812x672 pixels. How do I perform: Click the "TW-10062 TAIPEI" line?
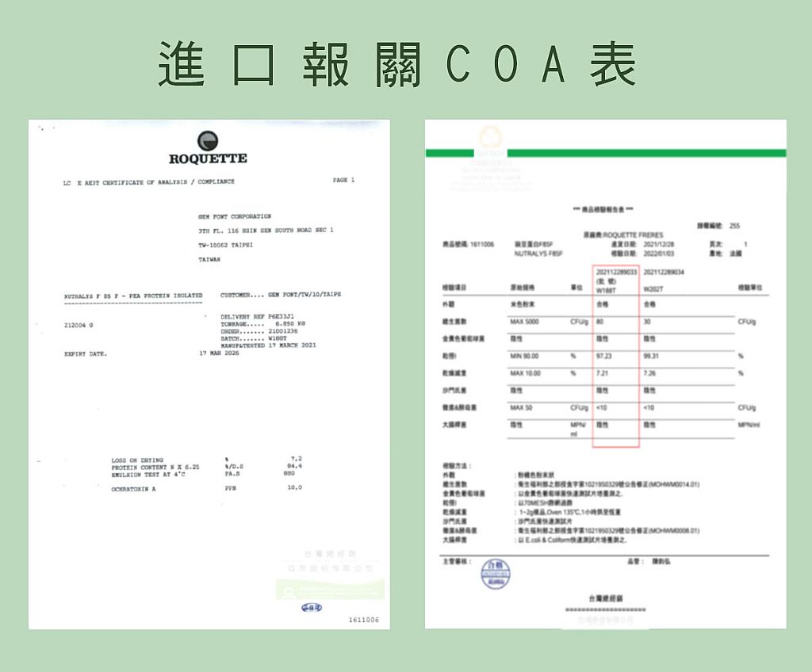click(225, 245)
